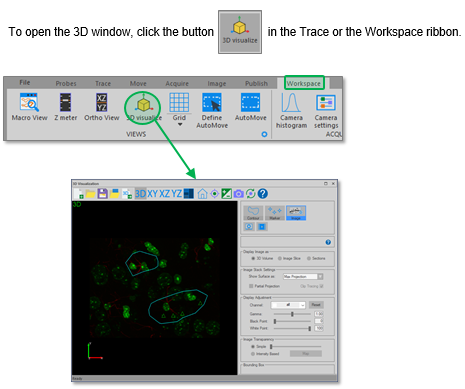Open the Channel combo box
The width and height of the screenshot is (465, 389).
point(288,305)
